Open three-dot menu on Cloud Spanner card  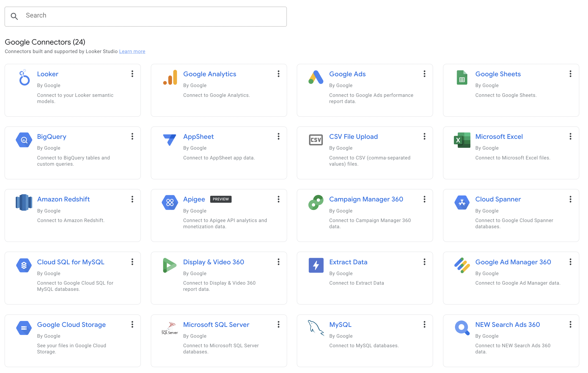570,199
